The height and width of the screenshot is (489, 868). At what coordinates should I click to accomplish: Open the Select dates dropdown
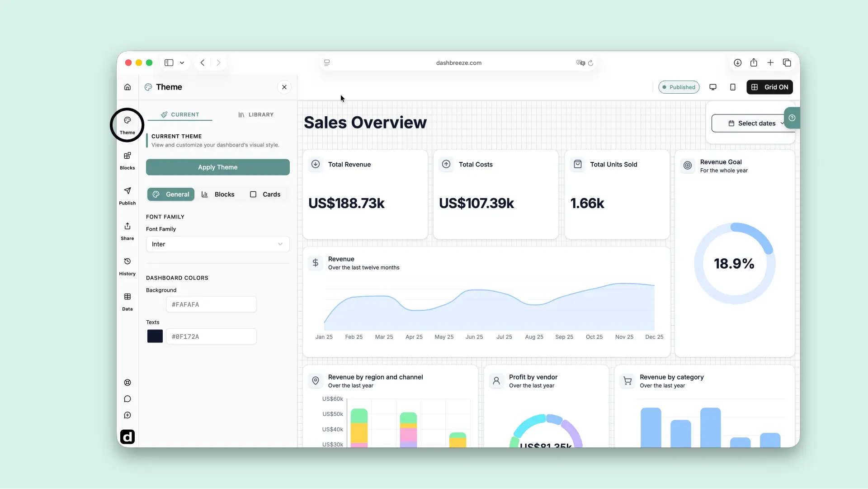pyautogui.click(x=752, y=123)
